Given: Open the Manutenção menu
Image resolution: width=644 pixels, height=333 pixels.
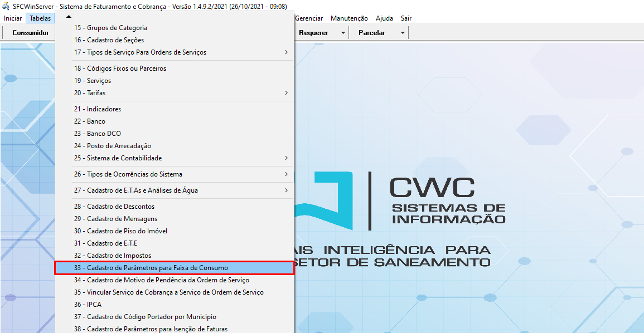Looking at the screenshot, I should [349, 18].
